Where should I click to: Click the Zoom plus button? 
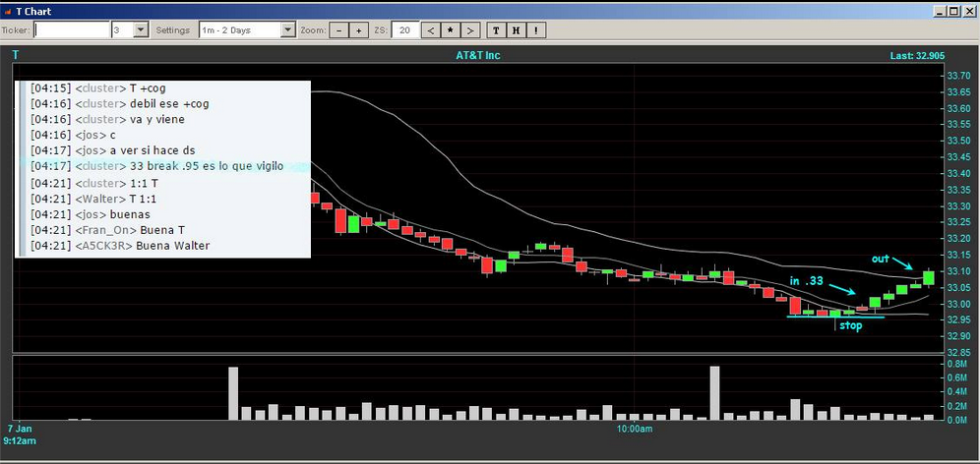358,29
